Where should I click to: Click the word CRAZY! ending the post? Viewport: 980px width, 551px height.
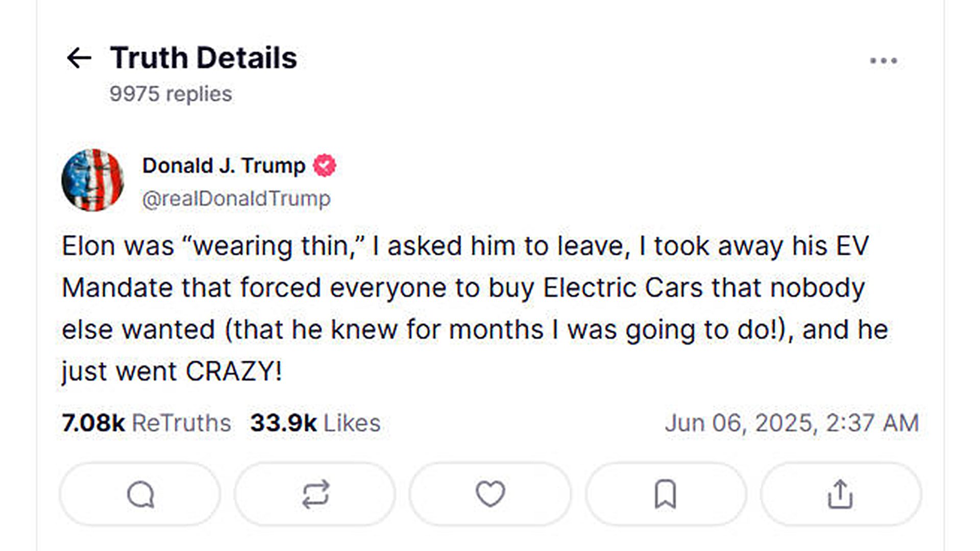(234, 371)
